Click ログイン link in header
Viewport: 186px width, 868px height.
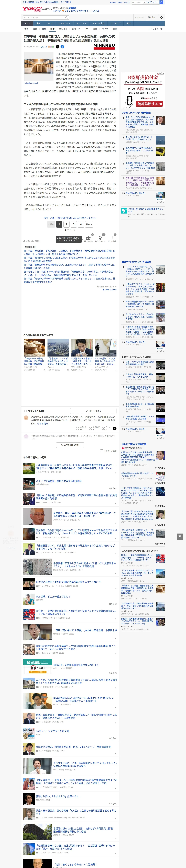(57, 11)
